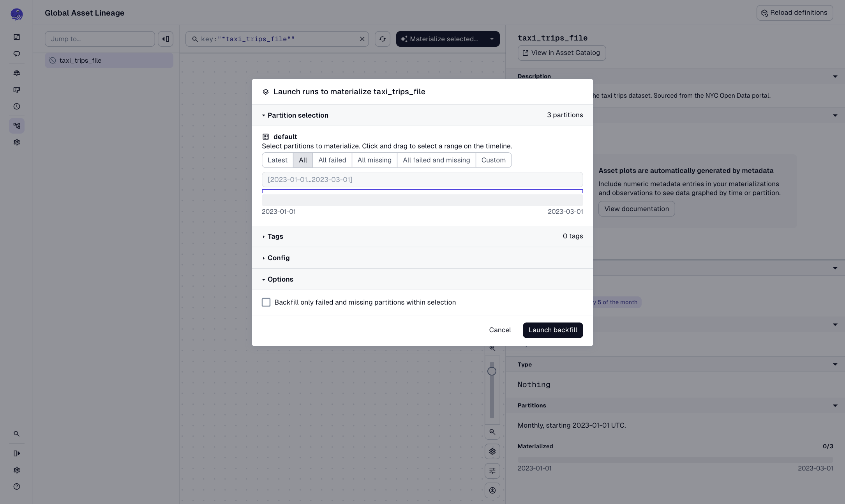Click the Launch backfill button
The width and height of the screenshot is (845, 504).
[x=553, y=330]
